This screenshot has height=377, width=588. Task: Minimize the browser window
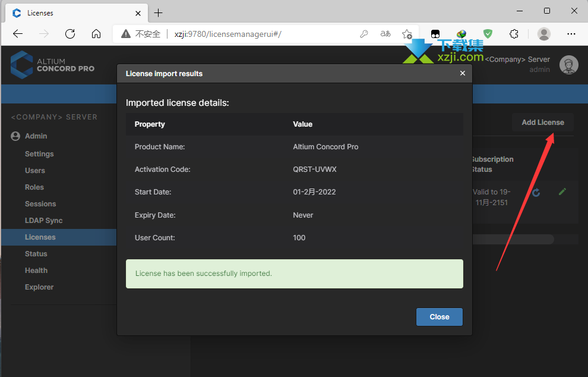[x=519, y=11]
